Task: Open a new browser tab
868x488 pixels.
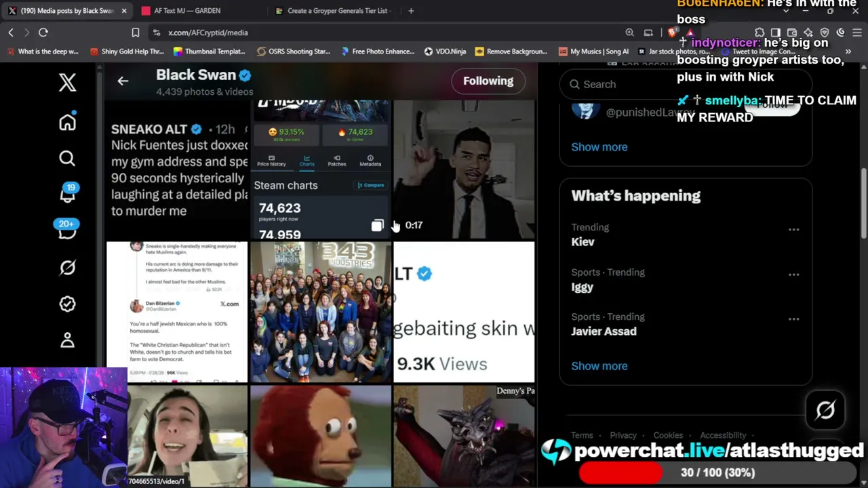Action: [x=411, y=11]
